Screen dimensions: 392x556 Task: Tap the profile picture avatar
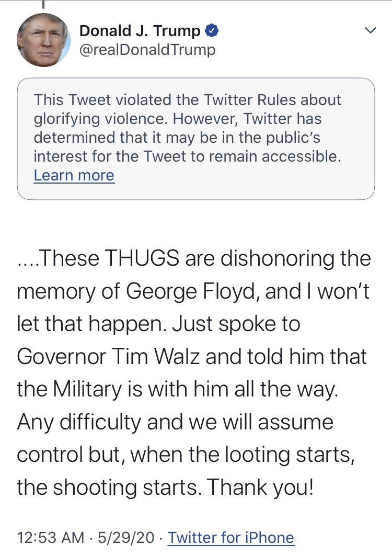click(x=43, y=40)
